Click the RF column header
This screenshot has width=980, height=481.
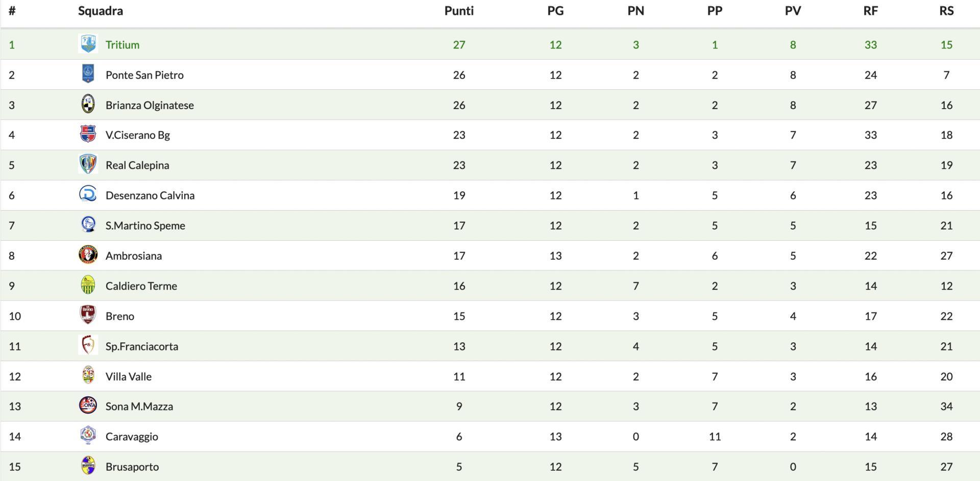click(x=870, y=11)
